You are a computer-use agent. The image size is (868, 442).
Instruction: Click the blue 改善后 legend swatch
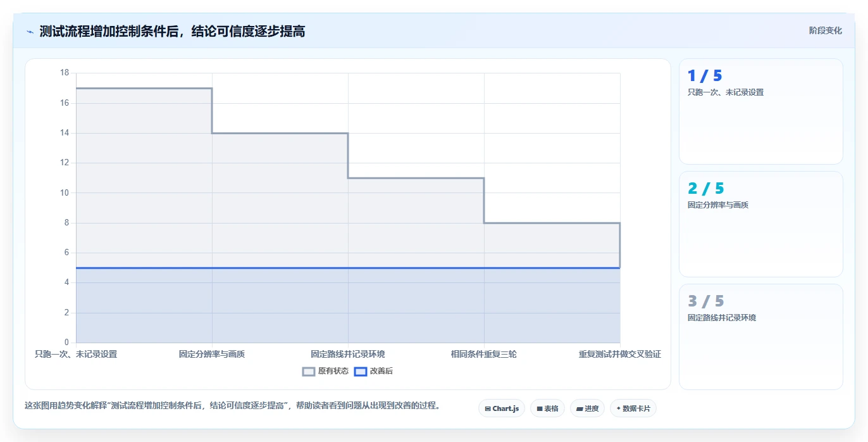click(x=361, y=372)
